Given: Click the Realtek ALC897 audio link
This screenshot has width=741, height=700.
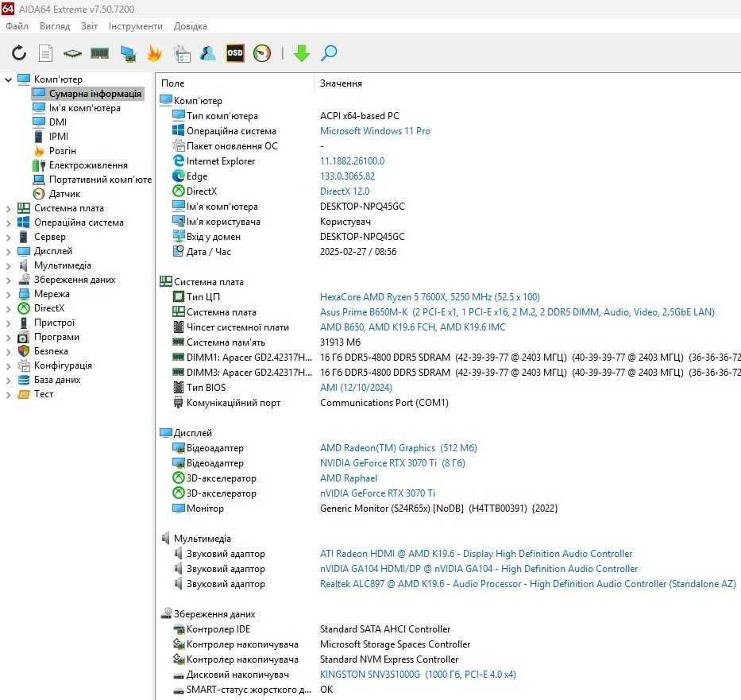Looking at the screenshot, I should [528, 584].
